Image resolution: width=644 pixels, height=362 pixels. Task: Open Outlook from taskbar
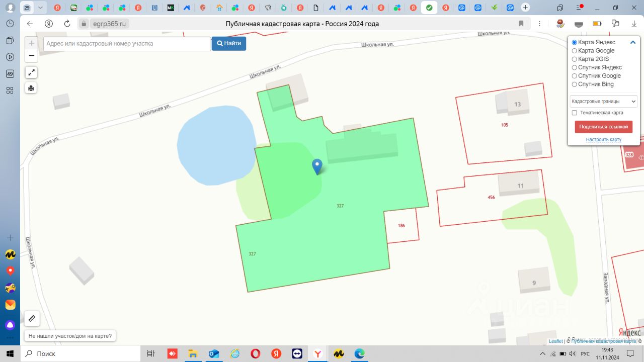coord(213,353)
